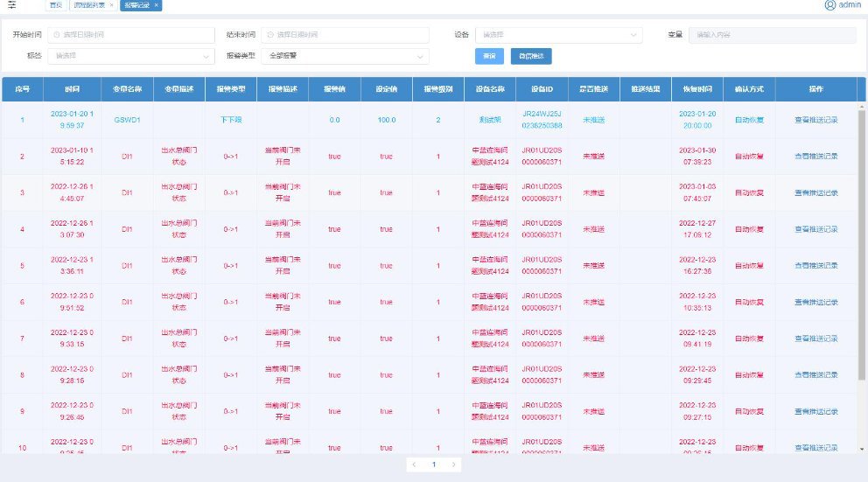The height and width of the screenshot is (482, 868).
Task: Close the 报警记录 tab
Action: point(156,5)
